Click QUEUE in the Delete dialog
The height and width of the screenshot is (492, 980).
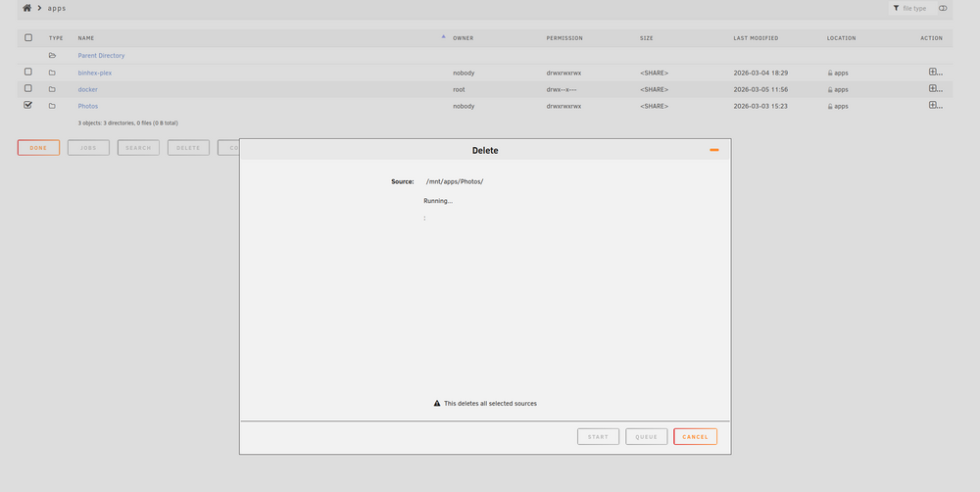click(646, 436)
